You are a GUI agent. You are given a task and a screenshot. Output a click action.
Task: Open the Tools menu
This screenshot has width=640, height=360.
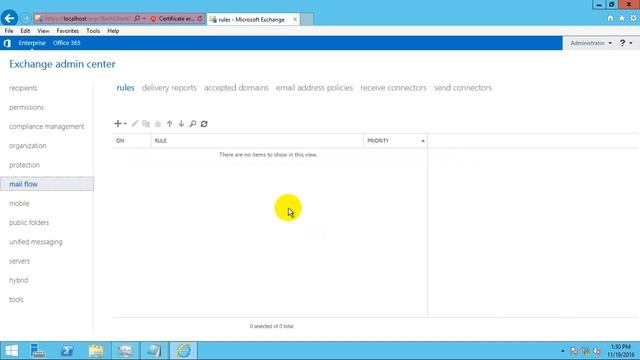tap(93, 31)
